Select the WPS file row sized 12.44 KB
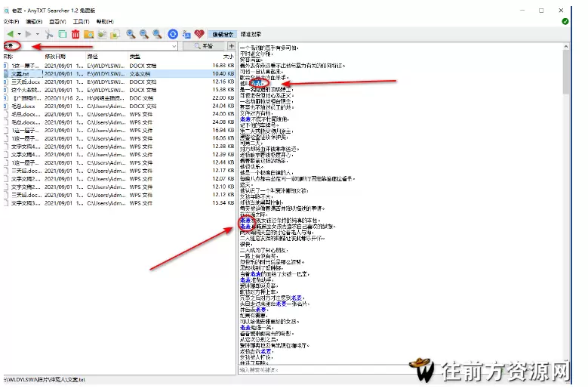This screenshot has width=588, height=389. pos(119,162)
